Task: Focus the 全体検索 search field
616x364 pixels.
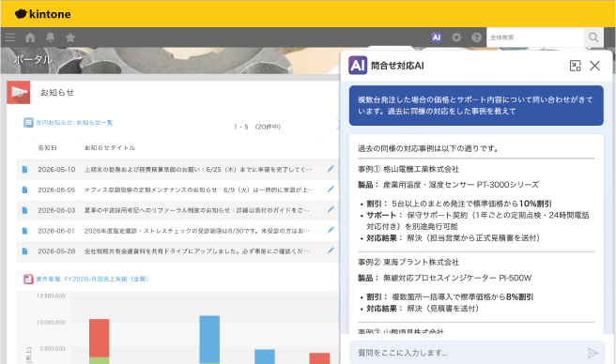Action: coord(535,38)
